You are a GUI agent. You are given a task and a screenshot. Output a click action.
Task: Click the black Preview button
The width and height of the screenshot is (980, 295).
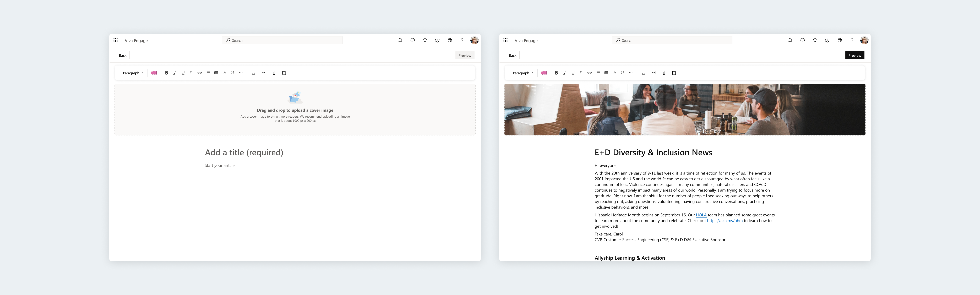[x=854, y=56]
